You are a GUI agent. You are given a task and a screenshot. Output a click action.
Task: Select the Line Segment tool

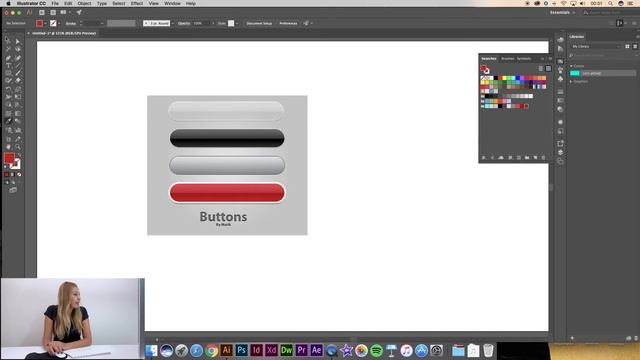coord(18,65)
